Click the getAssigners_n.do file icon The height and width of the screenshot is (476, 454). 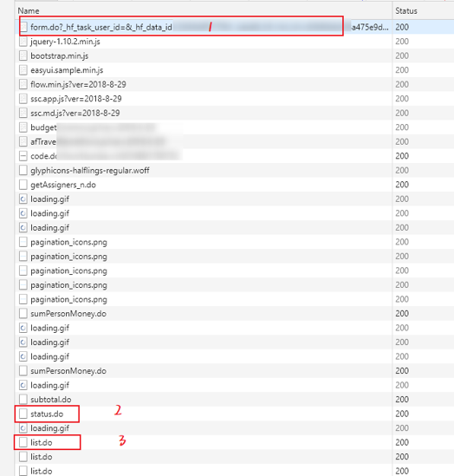23,185
